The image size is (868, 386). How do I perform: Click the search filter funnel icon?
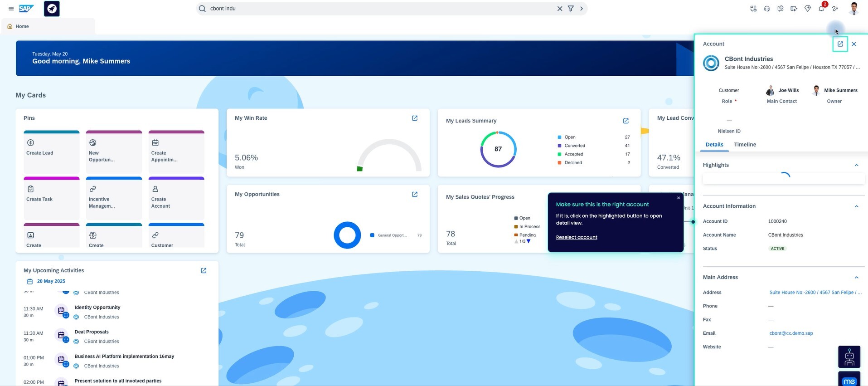(x=571, y=9)
